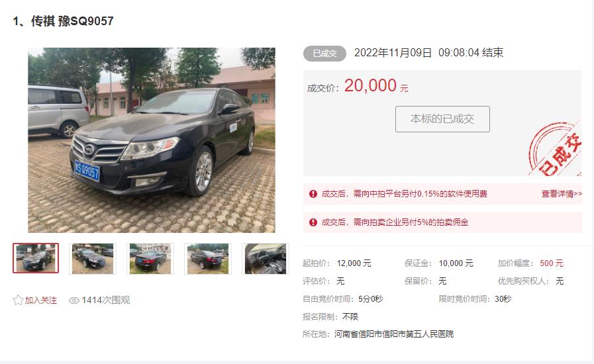This screenshot has width=594, height=364.
Task: Click the large main car photo
Action: (x=152, y=140)
